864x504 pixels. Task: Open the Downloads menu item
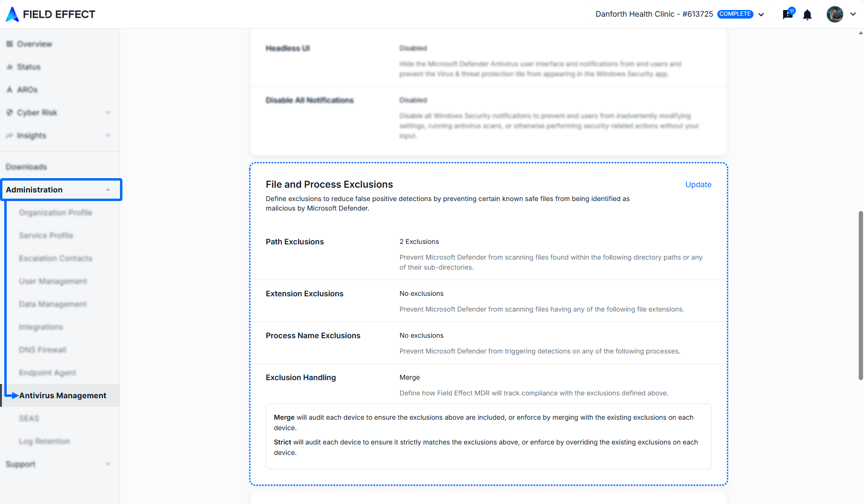(x=26, y=167)
